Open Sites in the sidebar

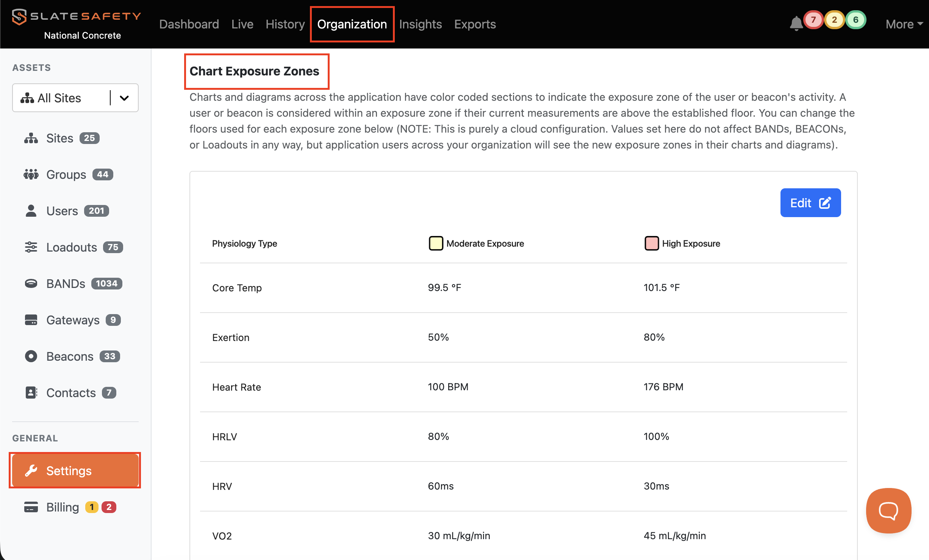(59, 138)
